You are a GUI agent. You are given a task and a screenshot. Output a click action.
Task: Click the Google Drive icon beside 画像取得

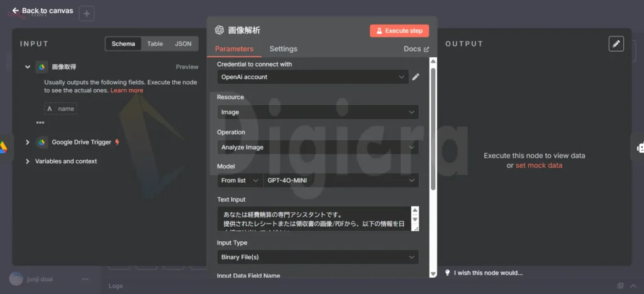click(x=42, y=67)
